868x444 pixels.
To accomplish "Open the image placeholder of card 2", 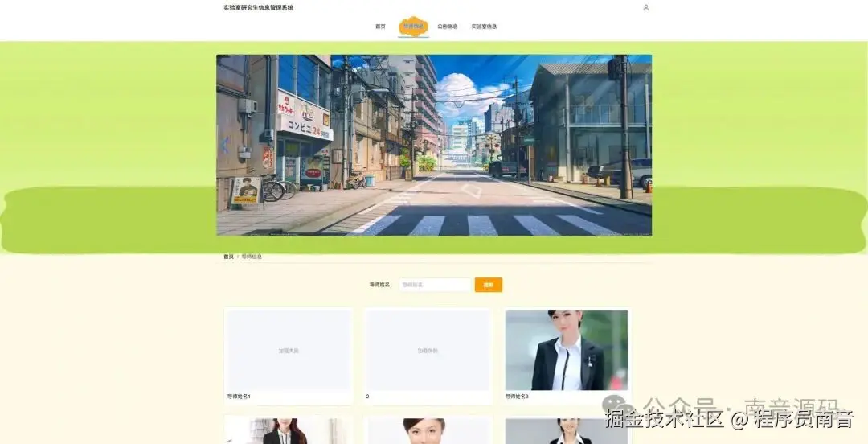I will 428,351.
